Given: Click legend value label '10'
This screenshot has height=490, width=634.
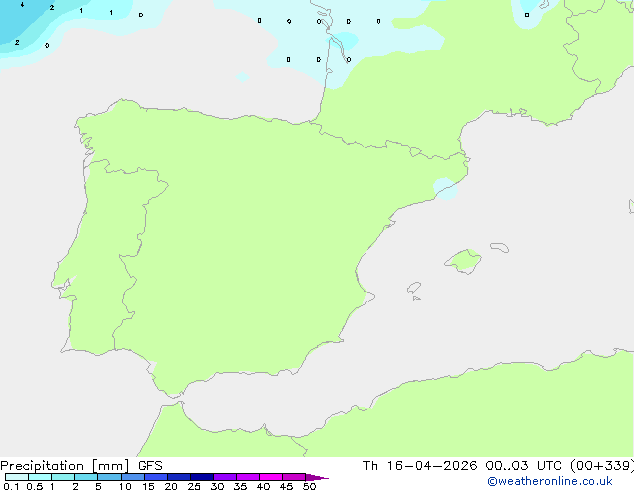Looking at the screenshot, I should point(125,486).
